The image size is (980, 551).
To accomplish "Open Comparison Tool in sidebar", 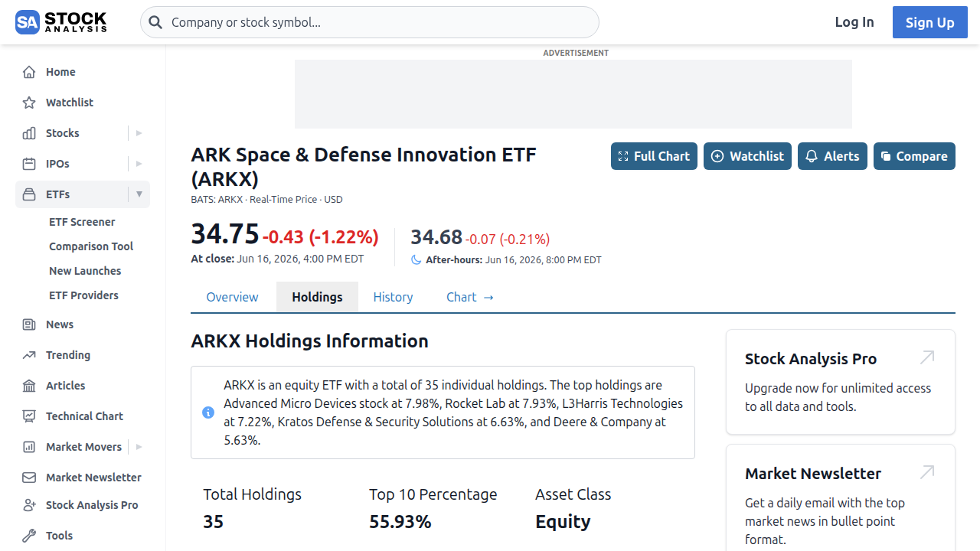I will tap(91, 246).
